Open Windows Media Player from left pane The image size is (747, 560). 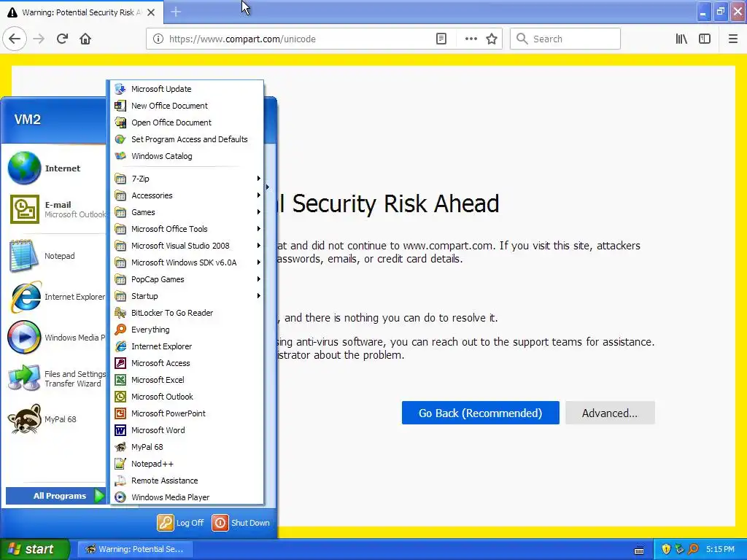pos(55,338)
